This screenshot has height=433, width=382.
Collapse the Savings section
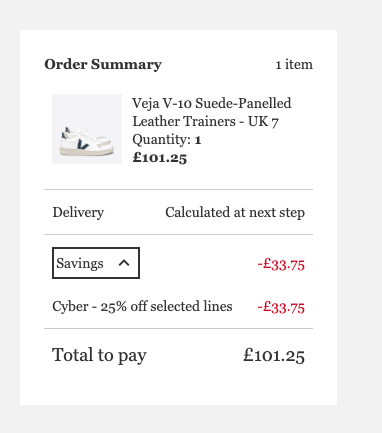click(96, 263)
